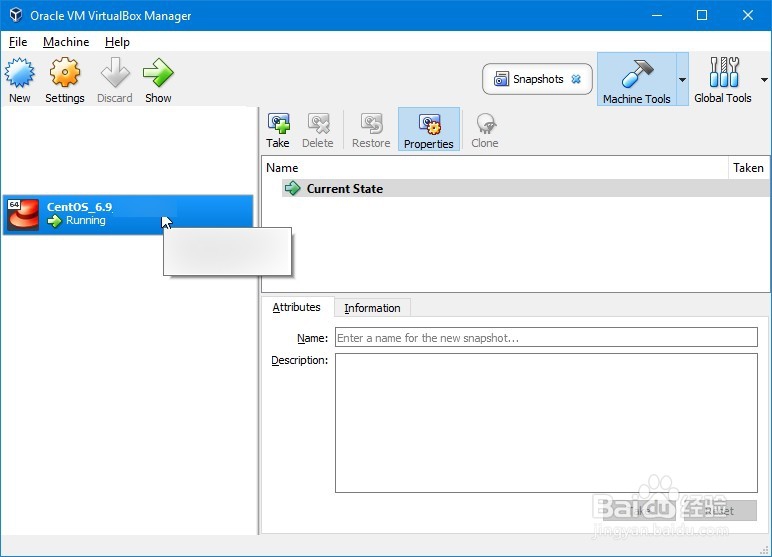Click the Name column header
Image resolution: width=772 pixels, height=557 pixels.
tap(494, 168)
